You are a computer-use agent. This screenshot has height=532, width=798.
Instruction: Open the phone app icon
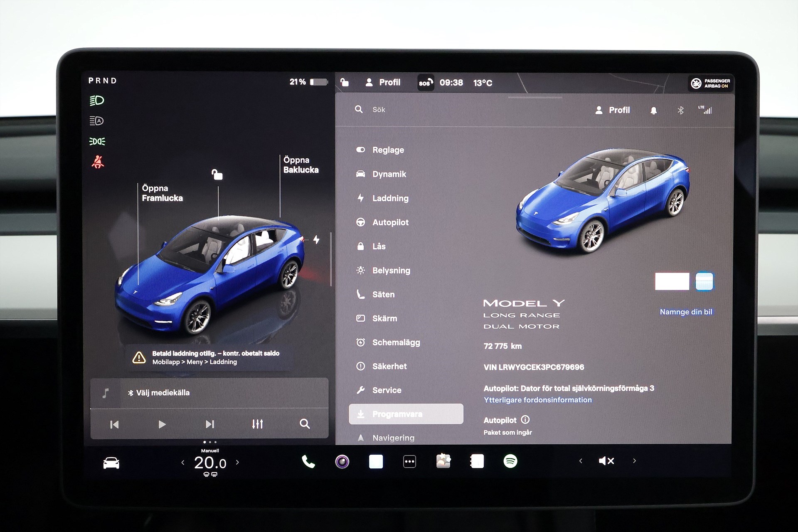coord(308,461)
